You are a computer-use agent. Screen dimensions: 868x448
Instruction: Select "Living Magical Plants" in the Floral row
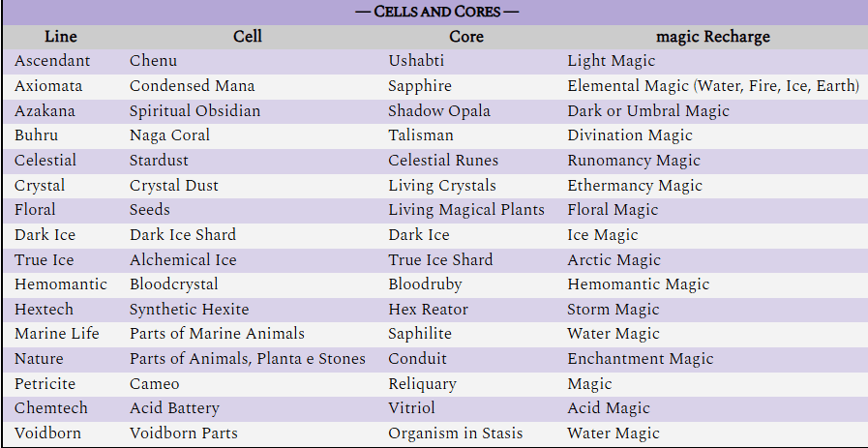point(466,210)
